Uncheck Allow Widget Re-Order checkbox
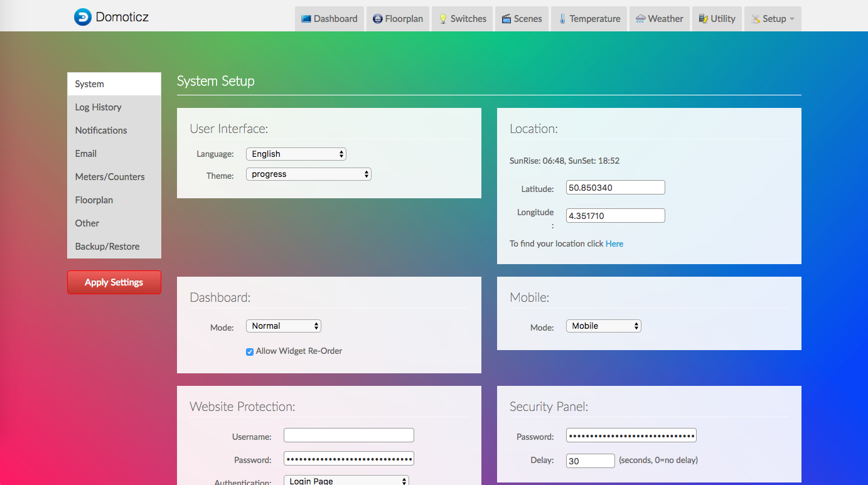This screenshot has width=868, height=485. [x=250, y=352]
